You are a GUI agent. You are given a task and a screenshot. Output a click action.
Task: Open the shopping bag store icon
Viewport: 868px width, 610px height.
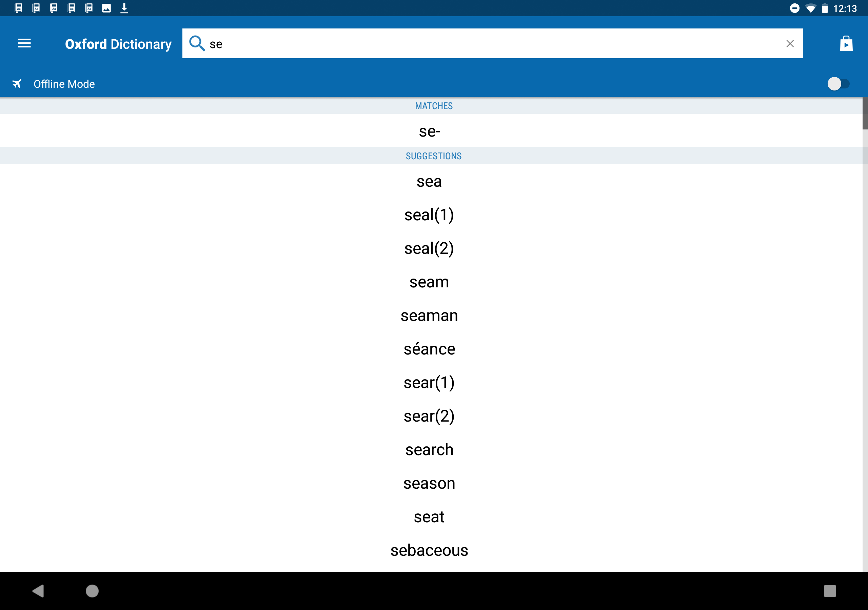pos(846,43)
